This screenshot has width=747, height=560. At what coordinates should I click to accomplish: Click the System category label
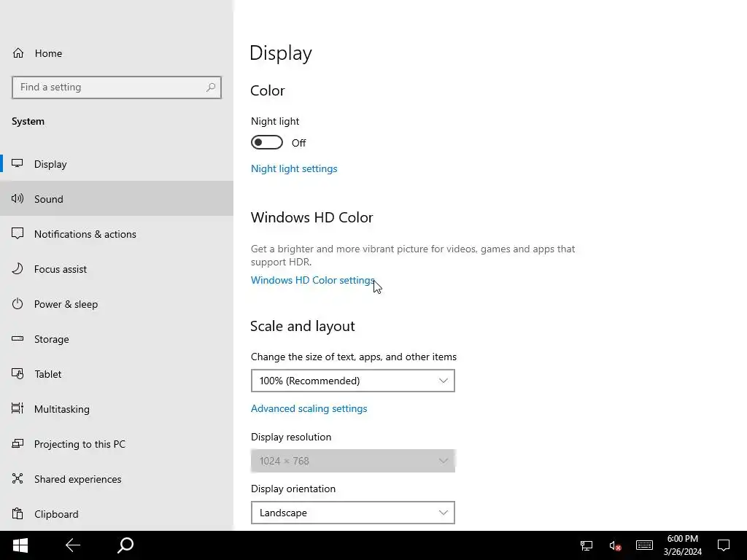pos(28,122)
